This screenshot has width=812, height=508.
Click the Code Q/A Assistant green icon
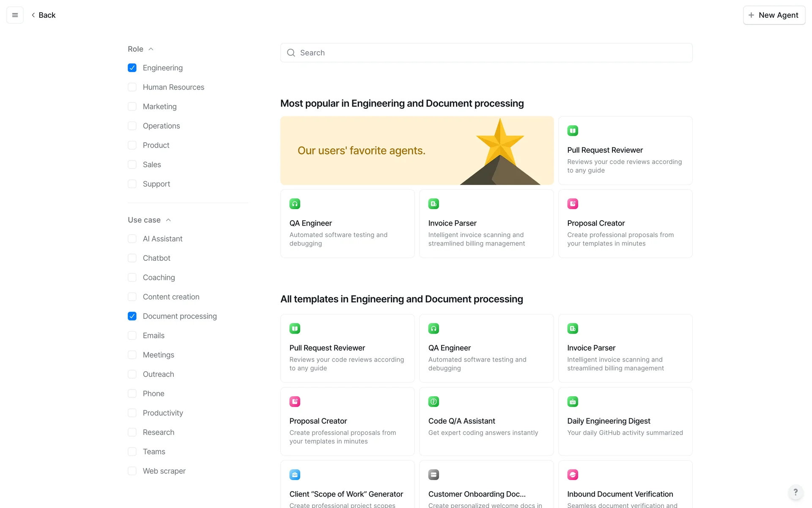coord(433,401)
